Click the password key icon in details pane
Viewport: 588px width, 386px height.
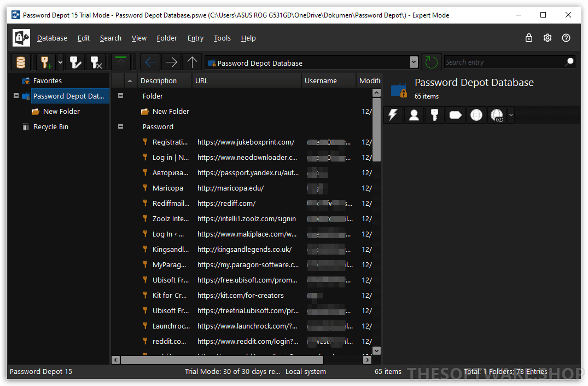click(x=435, y=115)
